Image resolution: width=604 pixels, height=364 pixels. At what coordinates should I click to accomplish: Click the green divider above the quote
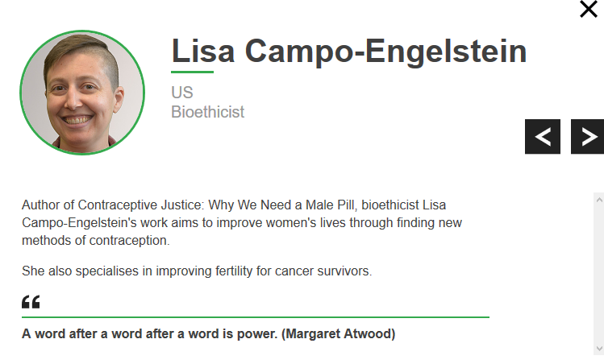click(255, 317)
